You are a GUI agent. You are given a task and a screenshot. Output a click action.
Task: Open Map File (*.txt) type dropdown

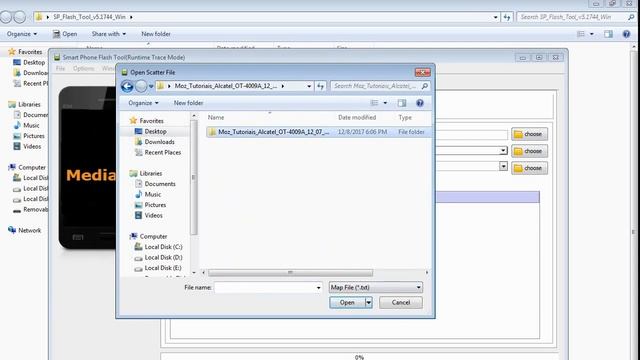tap(376, 288)
